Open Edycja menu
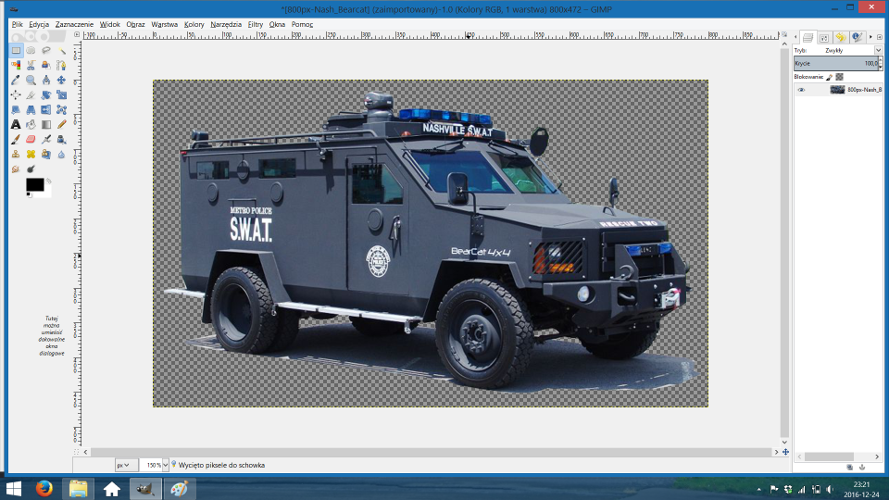The height and width of the screenshot is (500, 889). [39, 24]
